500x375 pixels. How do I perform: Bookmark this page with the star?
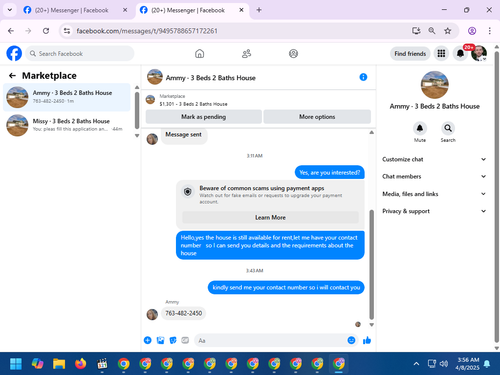click(x=448, y=31)
